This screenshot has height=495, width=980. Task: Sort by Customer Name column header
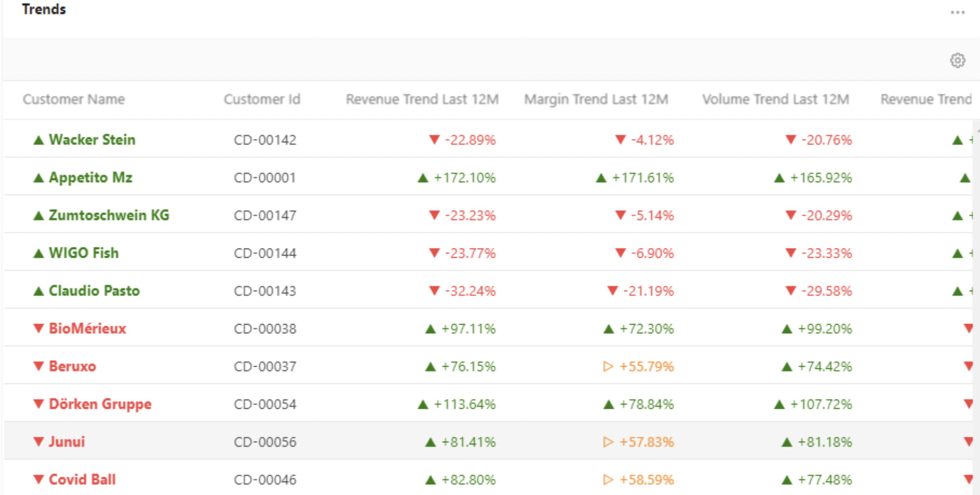coord(74,99)
